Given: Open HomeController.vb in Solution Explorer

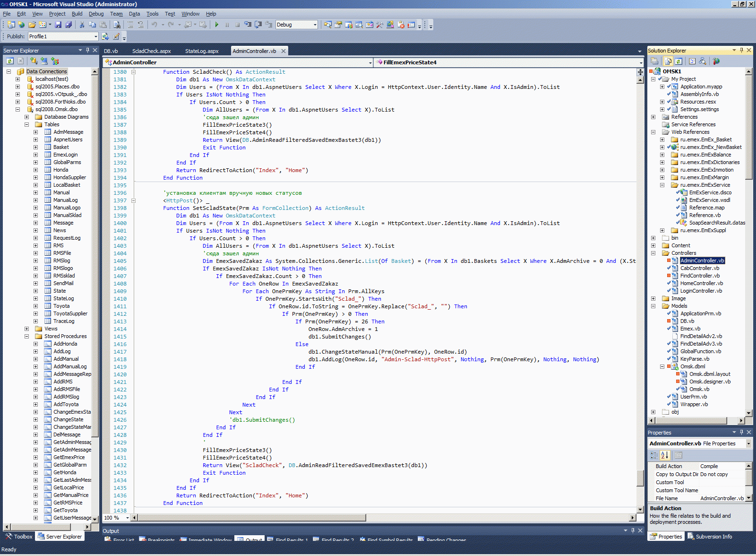Looking at the screenshot, I should point(701,283).
